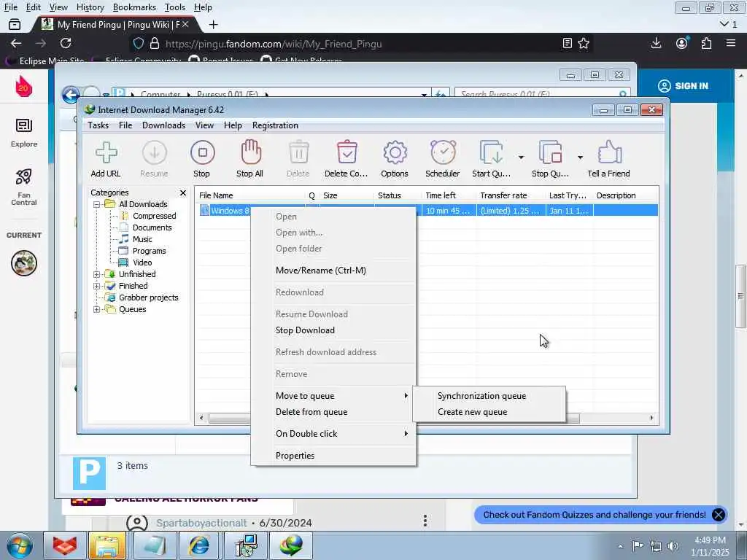
Task: Expand the Queues category node
Action: 97,309
